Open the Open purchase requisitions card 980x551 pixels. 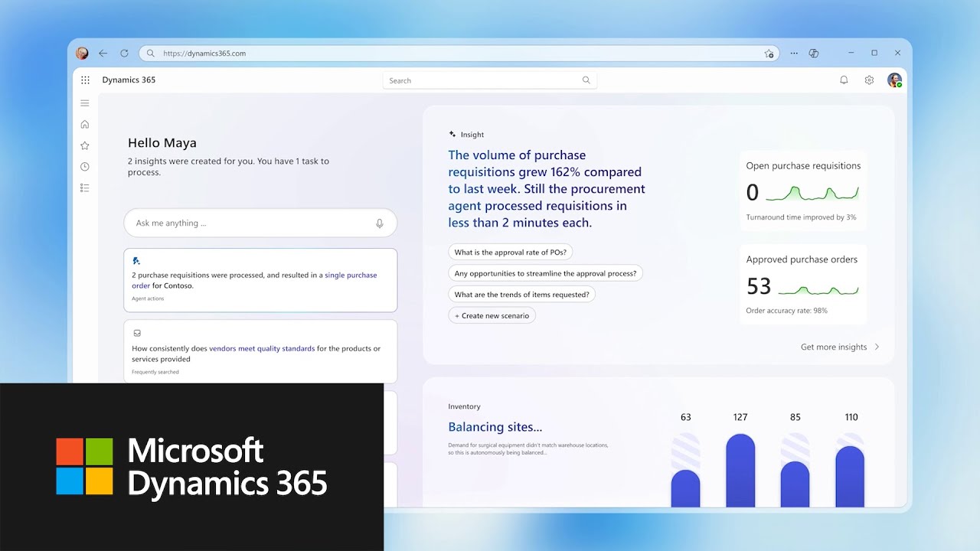(803, 191)
